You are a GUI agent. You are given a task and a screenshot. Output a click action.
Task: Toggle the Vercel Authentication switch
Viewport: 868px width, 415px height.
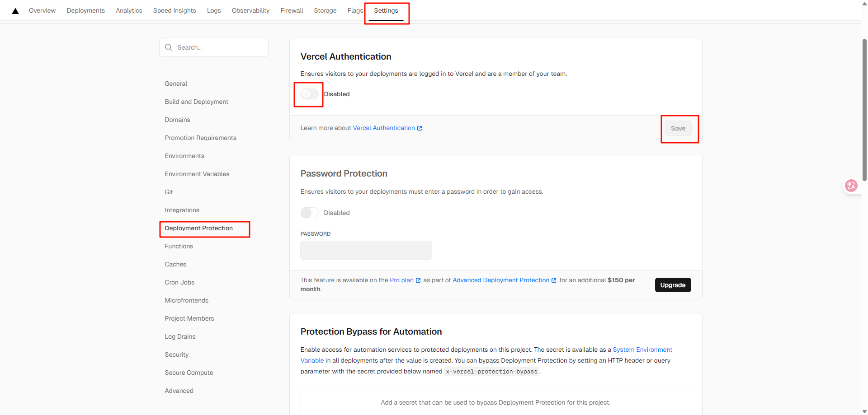[310, 94]
